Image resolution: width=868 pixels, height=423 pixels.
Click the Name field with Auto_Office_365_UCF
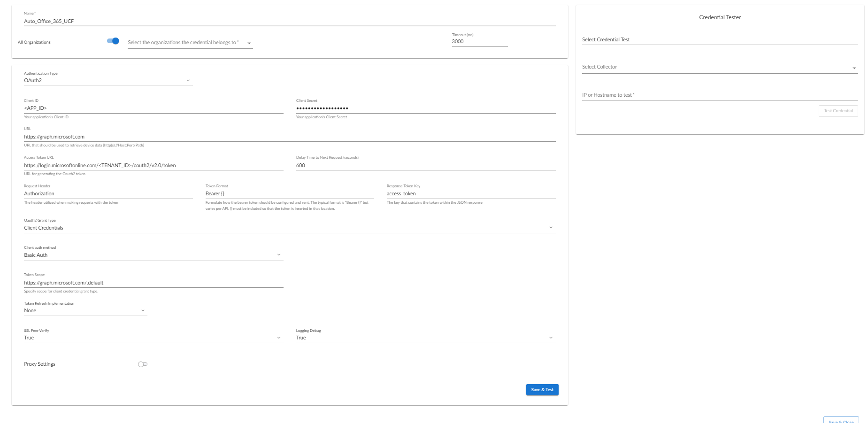pyautogui.click(x=290, y=21)
